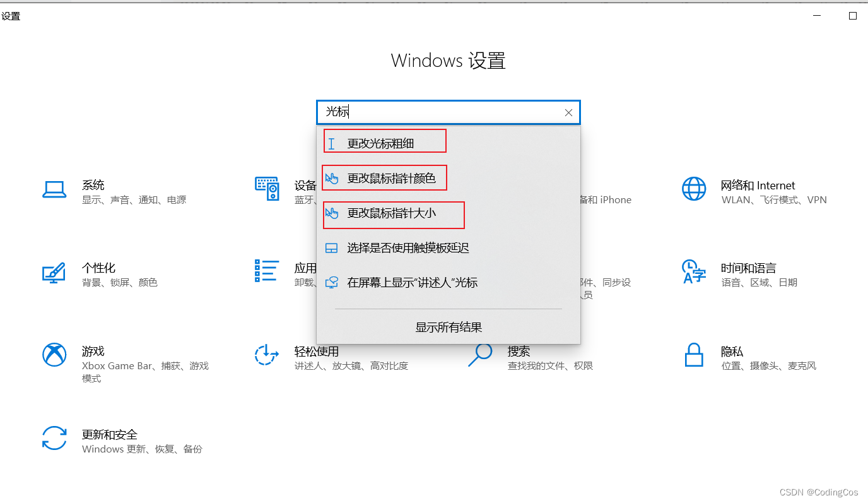868x503 pixels.
Task: Open the 时间和语言 category title
Action: 749,268
